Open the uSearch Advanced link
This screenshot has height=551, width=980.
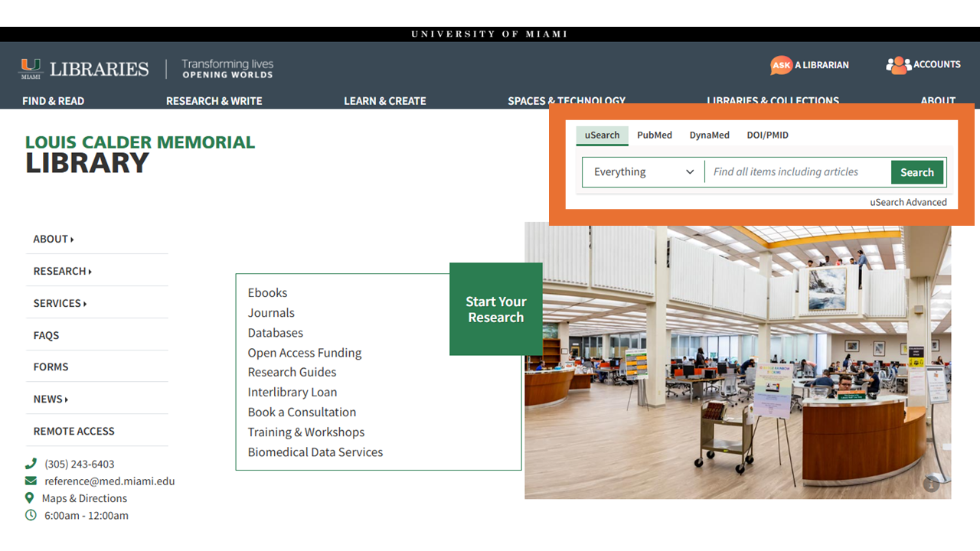(x=908, y=203)
